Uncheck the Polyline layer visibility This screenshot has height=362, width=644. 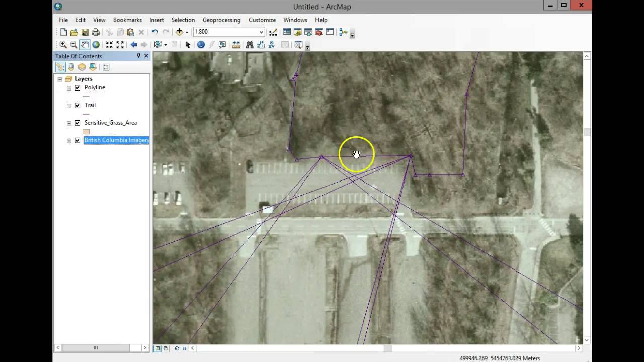pos(78,87)
